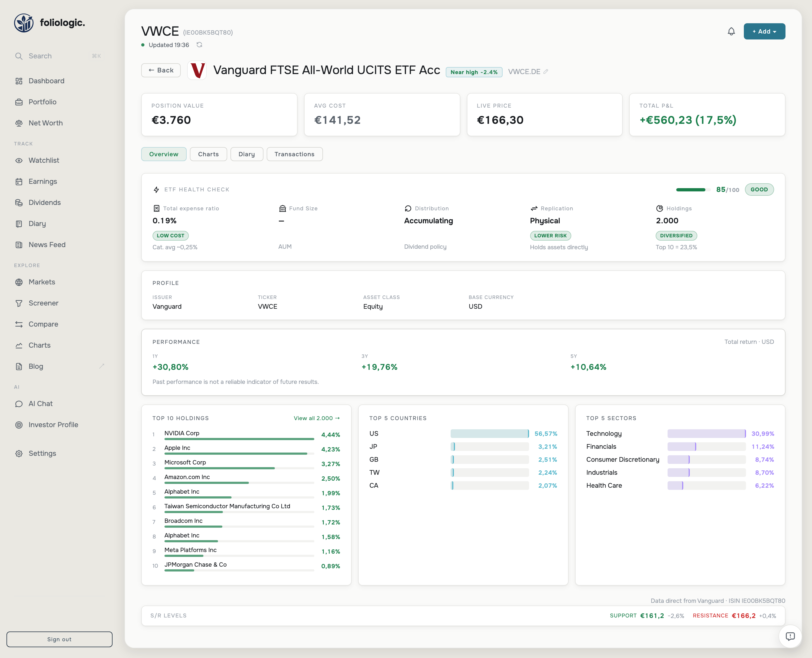This screenshot has height=658, width=812.
Task: Open the feedback chat bubble icon
Action: point(790,636)
